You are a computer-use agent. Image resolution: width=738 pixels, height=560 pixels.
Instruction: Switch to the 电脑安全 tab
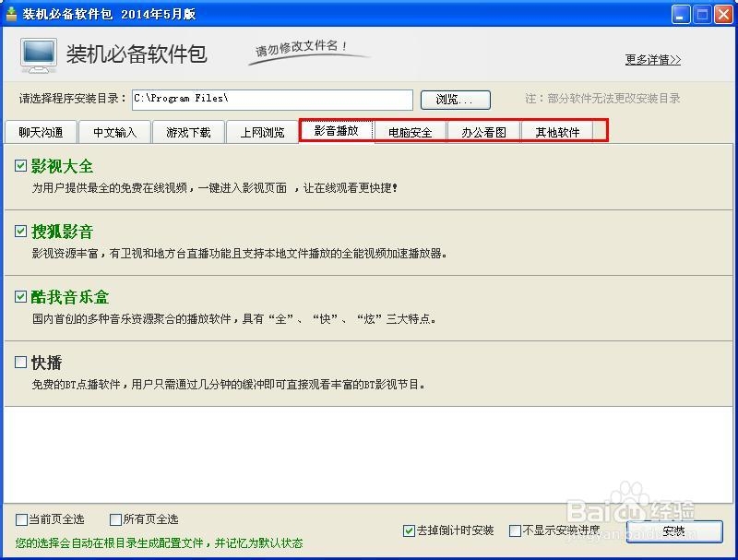point(410,132)
